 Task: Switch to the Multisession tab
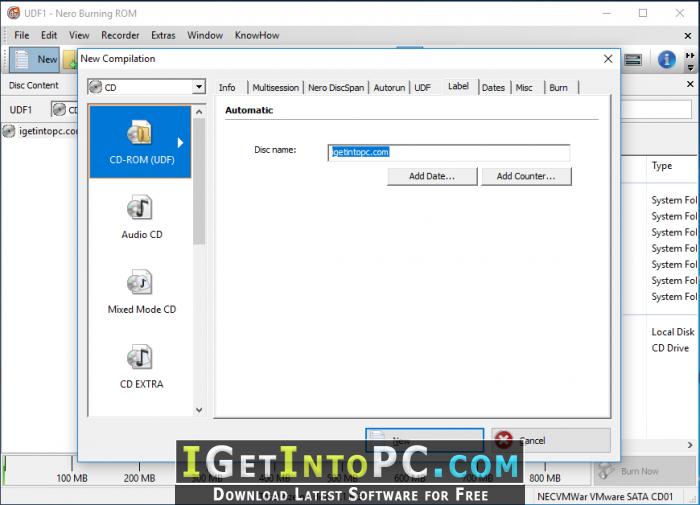coord(275,88)
